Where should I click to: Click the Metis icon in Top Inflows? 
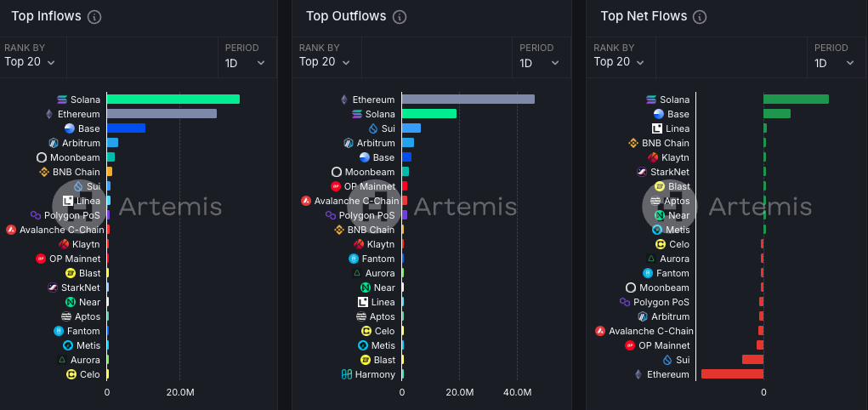(x=68, y=345)
